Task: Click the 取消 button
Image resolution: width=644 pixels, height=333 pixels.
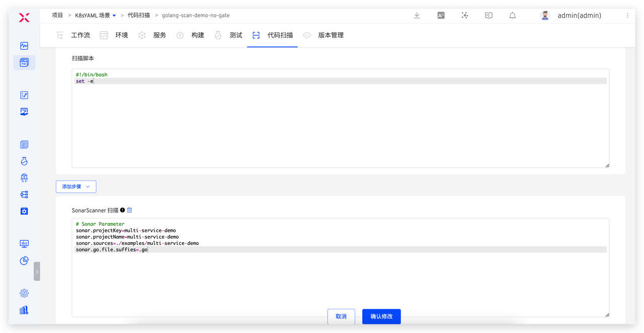Action: (x=341, y=316)
